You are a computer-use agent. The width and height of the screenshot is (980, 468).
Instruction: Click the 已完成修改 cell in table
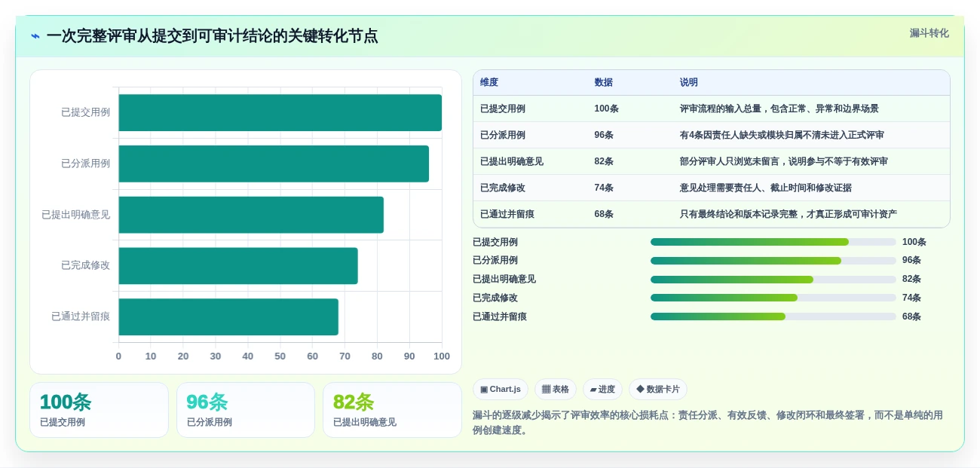pos(503,188)
